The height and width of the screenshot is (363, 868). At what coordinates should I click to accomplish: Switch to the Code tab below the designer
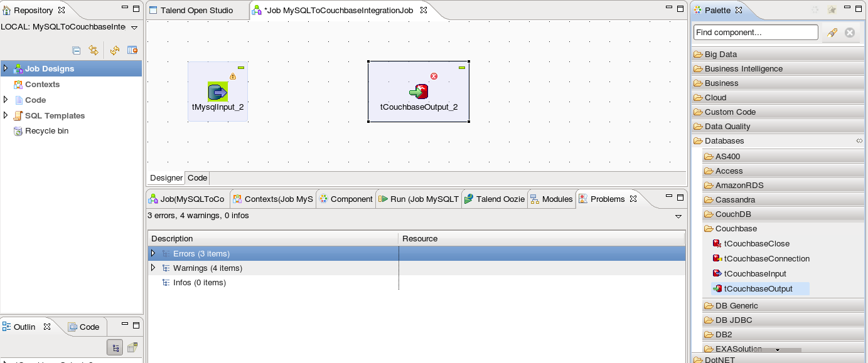click(x=198, y=178)
